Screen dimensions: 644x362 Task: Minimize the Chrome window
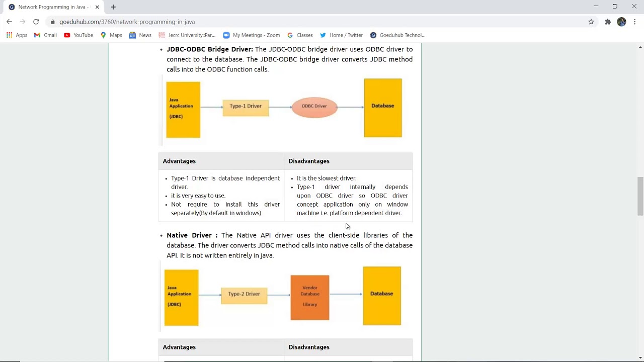click(x=596, y=7)
